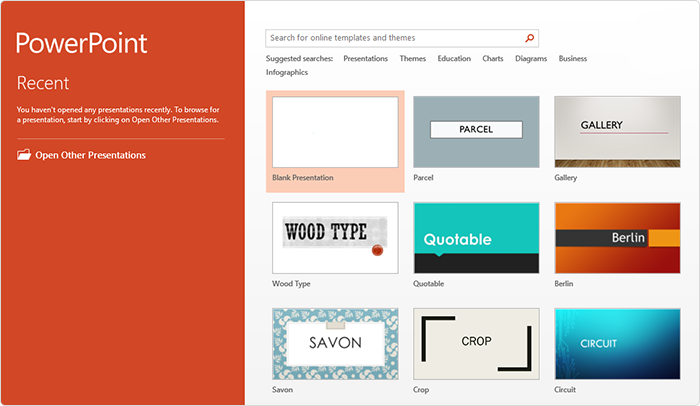
Task: Click the 'Wood Type' caption under thumbnail
Action: pos(291,284)
